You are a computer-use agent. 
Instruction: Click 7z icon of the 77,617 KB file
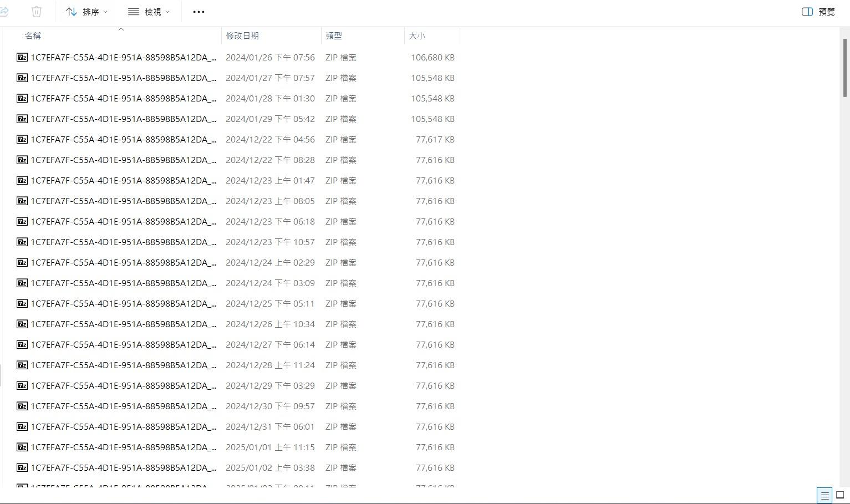[x=22, y=139]
